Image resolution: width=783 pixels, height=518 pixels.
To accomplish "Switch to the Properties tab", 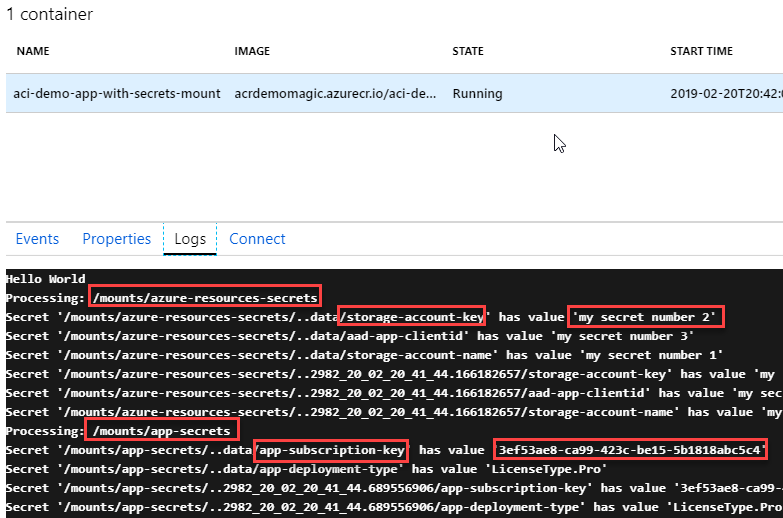I will [x=116, y=239].
